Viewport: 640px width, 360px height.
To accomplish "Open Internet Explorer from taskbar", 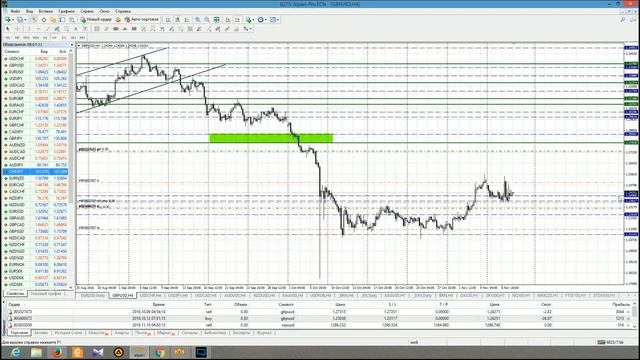I will (x=16, y=352).
